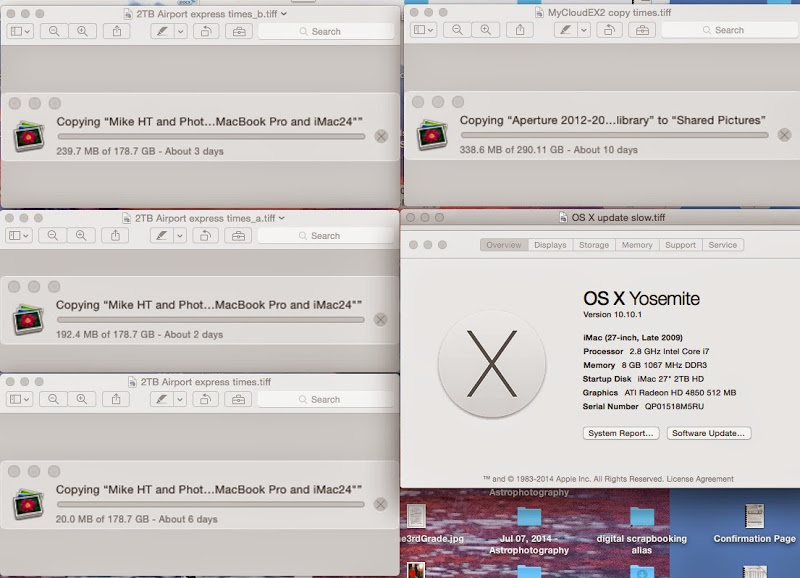Open markup pen dropdown in times_a.tiff window

click(180, 235)
